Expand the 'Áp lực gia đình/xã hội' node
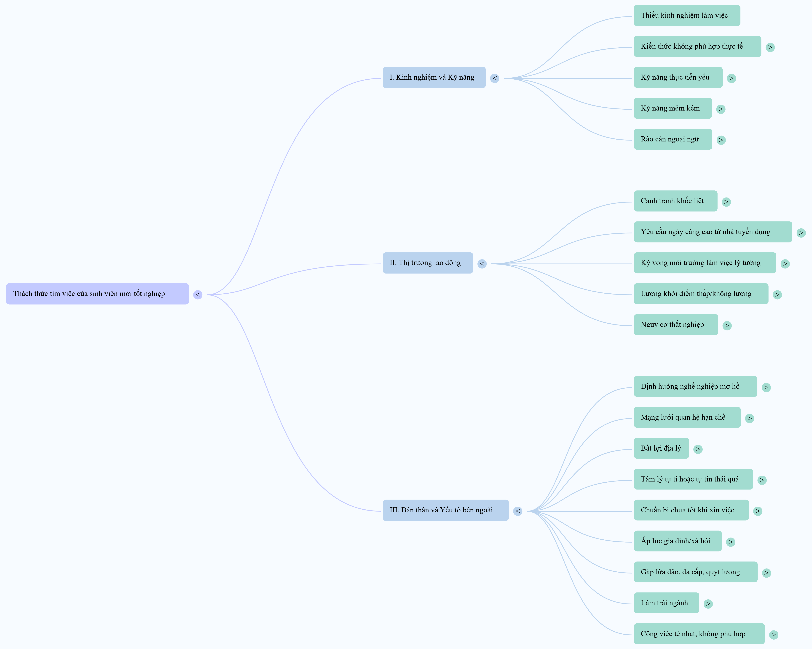The width and height of the screenshot is (812, 649). pos(731,542)
